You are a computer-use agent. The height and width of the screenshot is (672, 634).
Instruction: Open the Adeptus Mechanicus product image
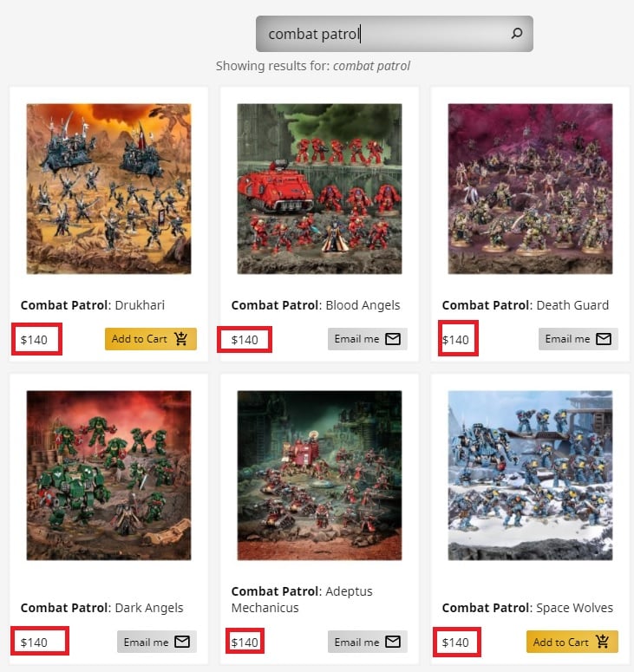click(x=319, y=475)
